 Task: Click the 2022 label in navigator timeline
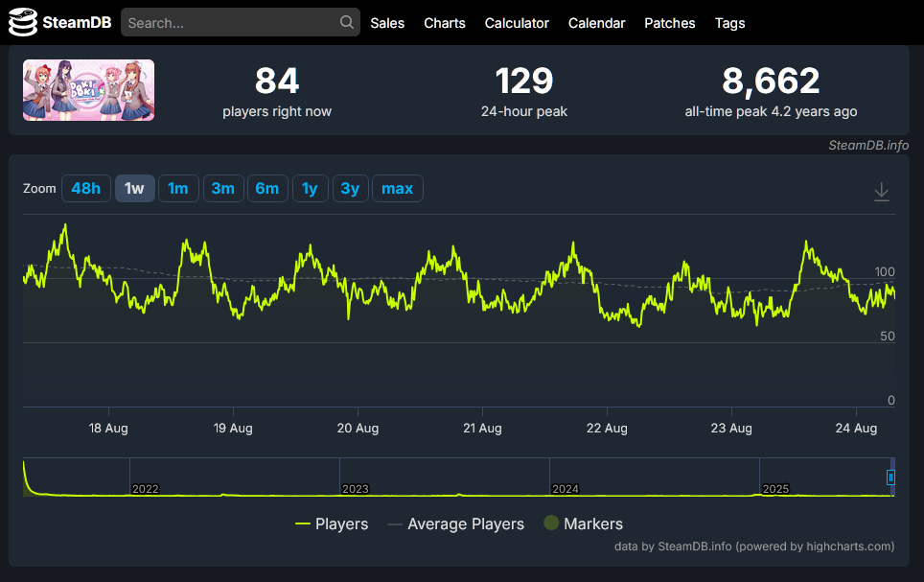coord(146,489)
